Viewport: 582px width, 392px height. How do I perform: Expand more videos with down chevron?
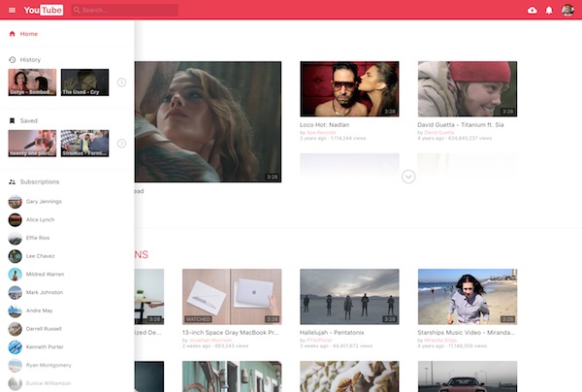coord(408,177)
